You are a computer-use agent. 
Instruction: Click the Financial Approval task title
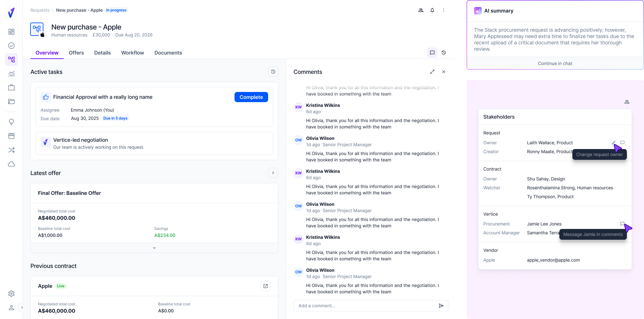(x=103, y=97)
